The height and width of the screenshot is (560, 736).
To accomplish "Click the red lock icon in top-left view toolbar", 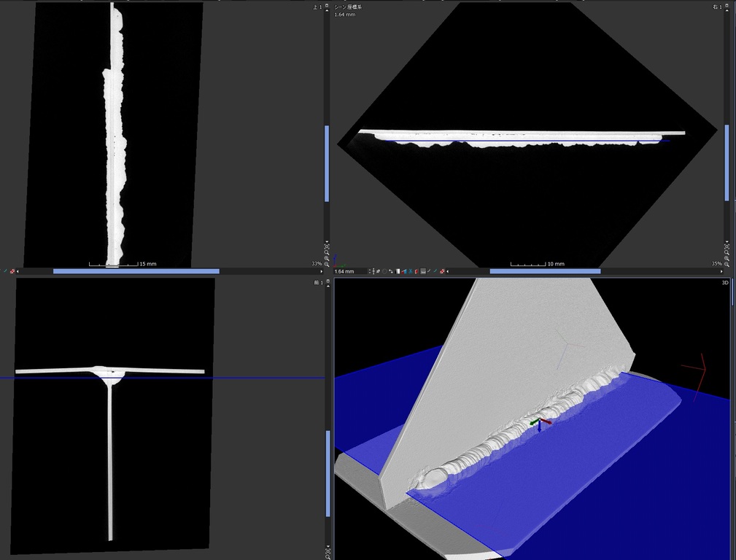I will pos(12,271).
